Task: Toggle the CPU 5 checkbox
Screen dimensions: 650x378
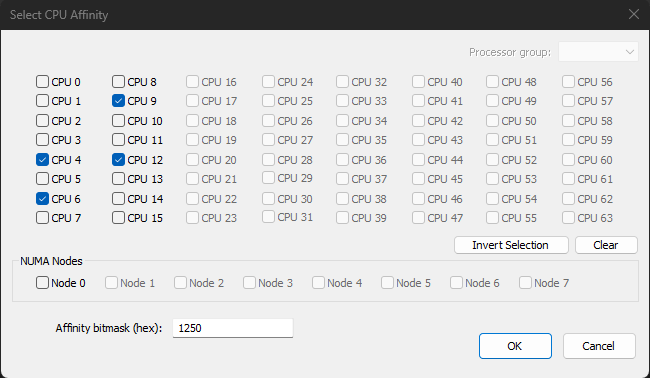Action: point(42,179)
